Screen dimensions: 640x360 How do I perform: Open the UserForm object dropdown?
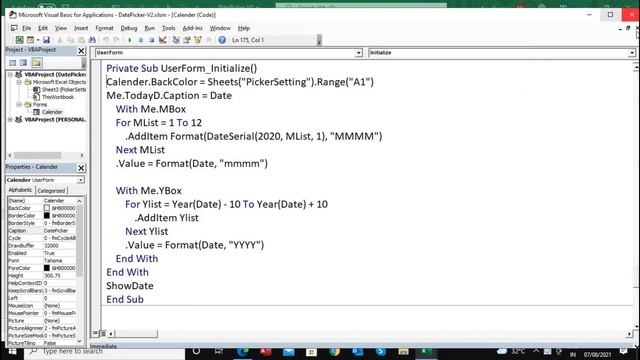[358, 53]
